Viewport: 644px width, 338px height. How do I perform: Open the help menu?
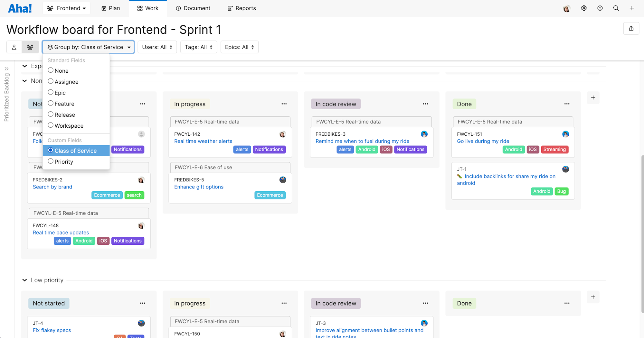click(600, 8)
